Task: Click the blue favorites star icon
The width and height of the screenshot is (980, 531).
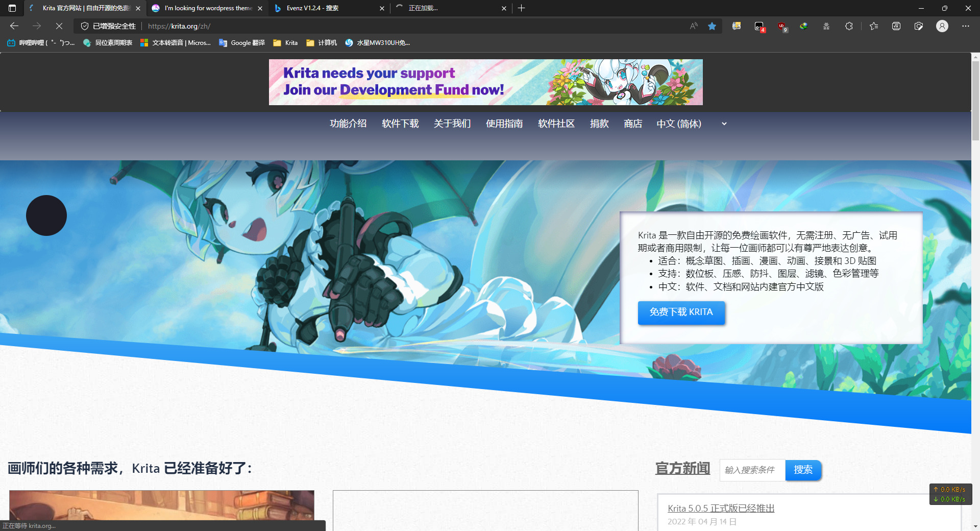Action: click(712, 26)
